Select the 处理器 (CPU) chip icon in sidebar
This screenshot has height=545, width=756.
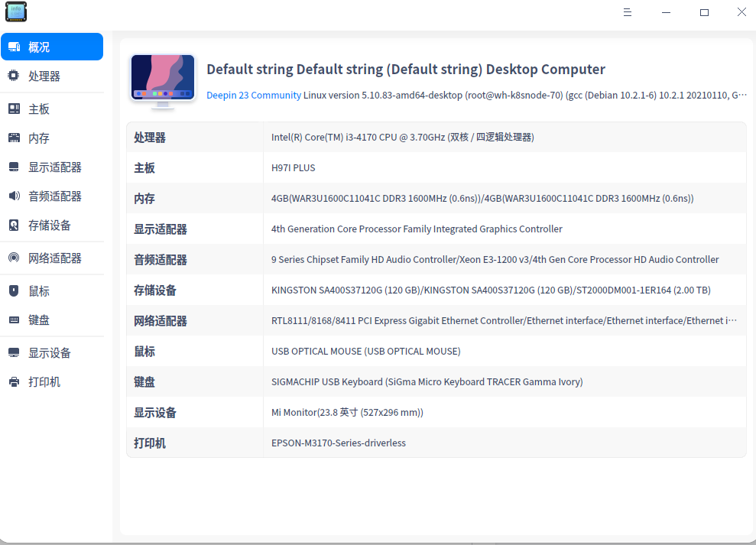[13, 76]
